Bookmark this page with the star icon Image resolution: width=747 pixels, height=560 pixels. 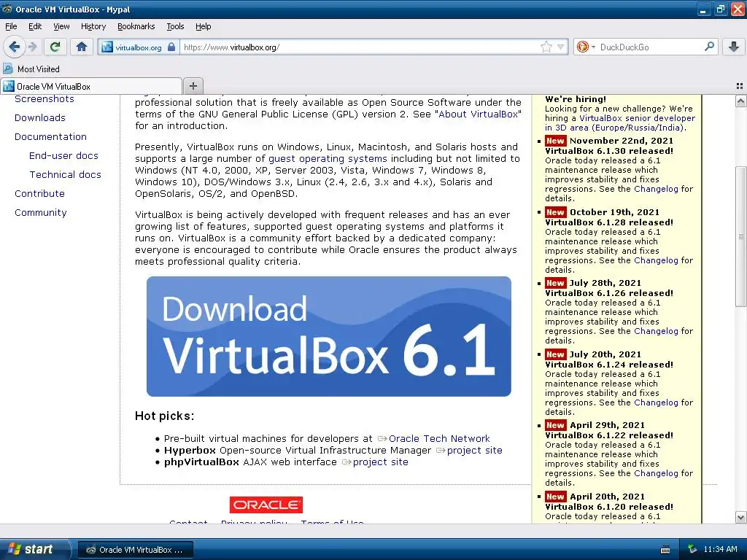point(546,47)
